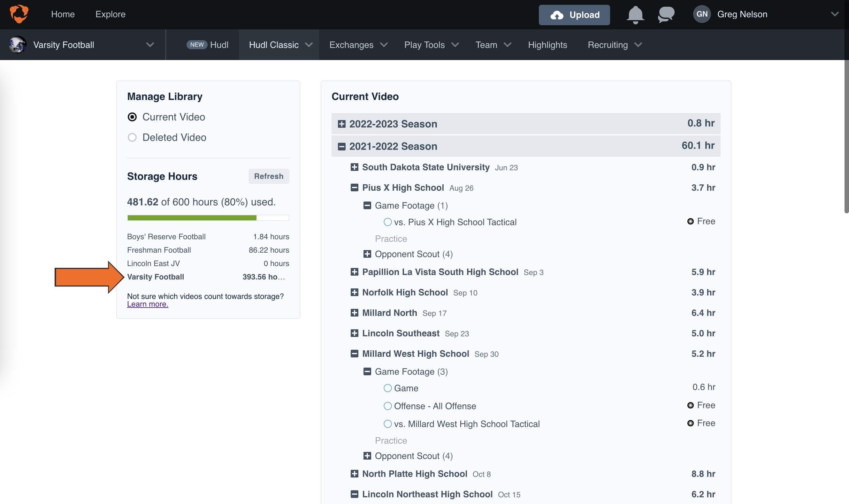Expand the Opponent Scout section under Pius X

[x=367, y=253]
